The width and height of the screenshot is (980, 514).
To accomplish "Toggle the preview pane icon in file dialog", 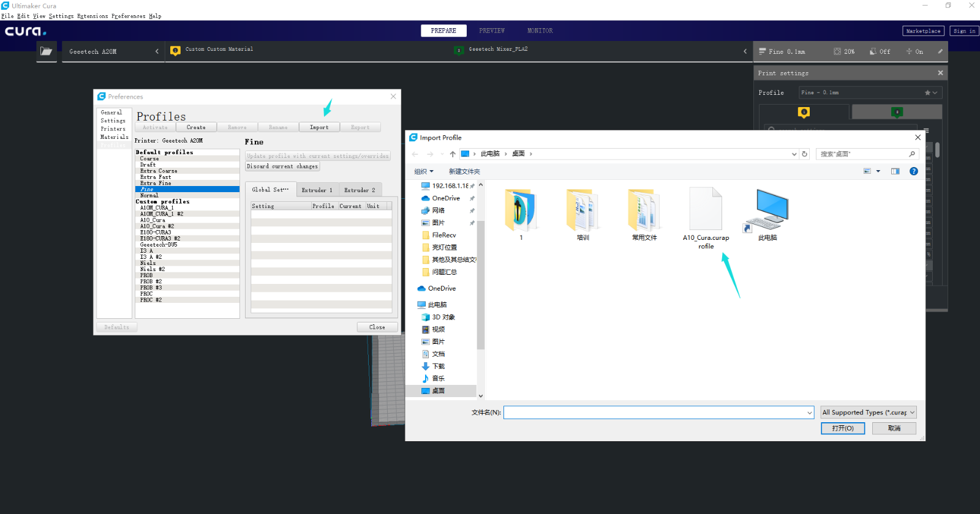I will 895,171.
